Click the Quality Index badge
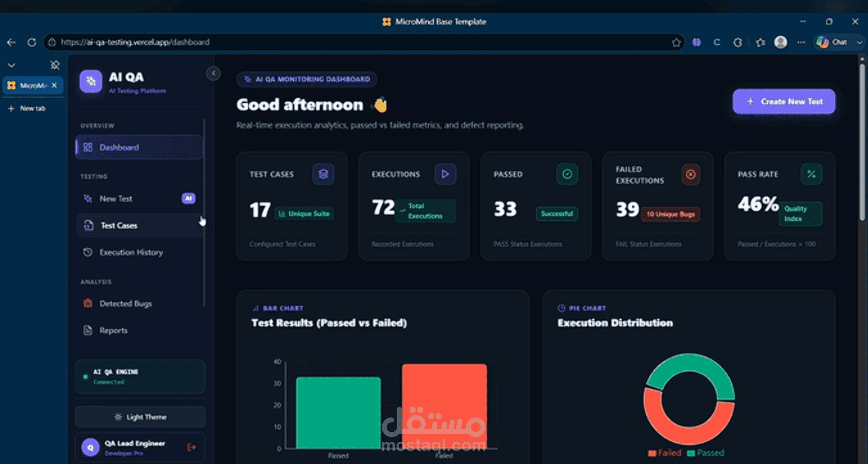 pos(801,213)
